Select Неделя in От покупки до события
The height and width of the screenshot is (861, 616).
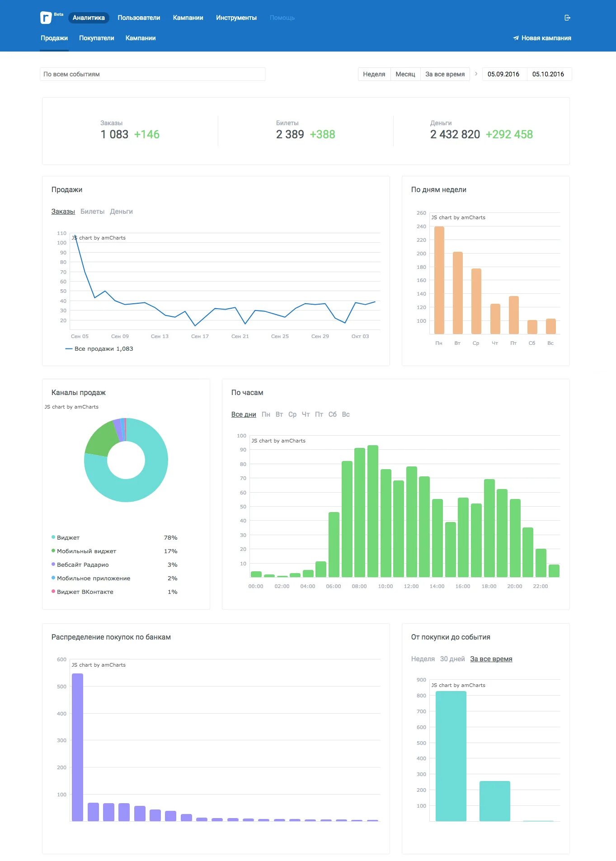tap(423, 659)
